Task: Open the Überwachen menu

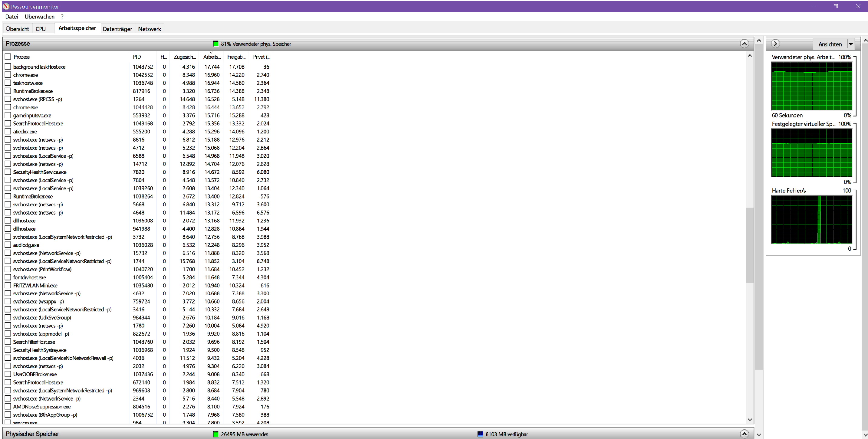Action: pyautogui.click(x=39, y=17)
